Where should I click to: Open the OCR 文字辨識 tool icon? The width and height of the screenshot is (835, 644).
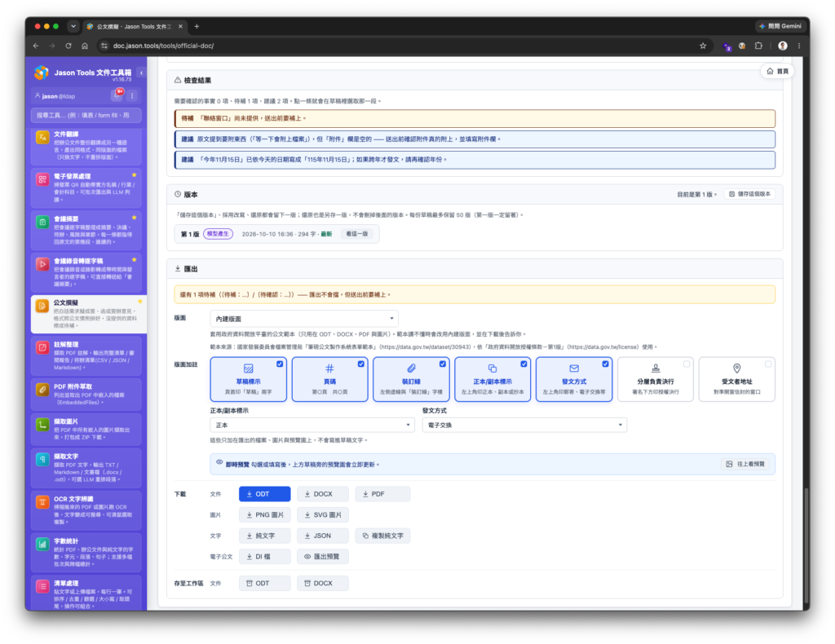click(42, 502)
